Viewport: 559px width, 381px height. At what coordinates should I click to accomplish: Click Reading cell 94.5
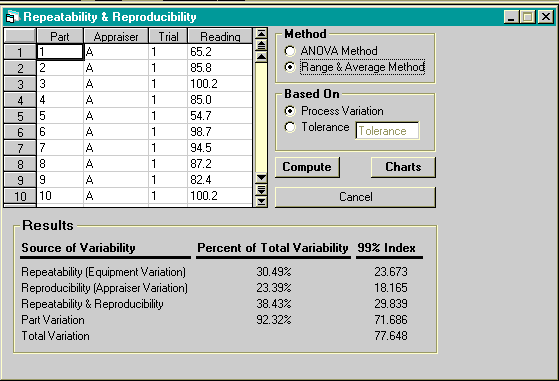[x=220, y=148]
